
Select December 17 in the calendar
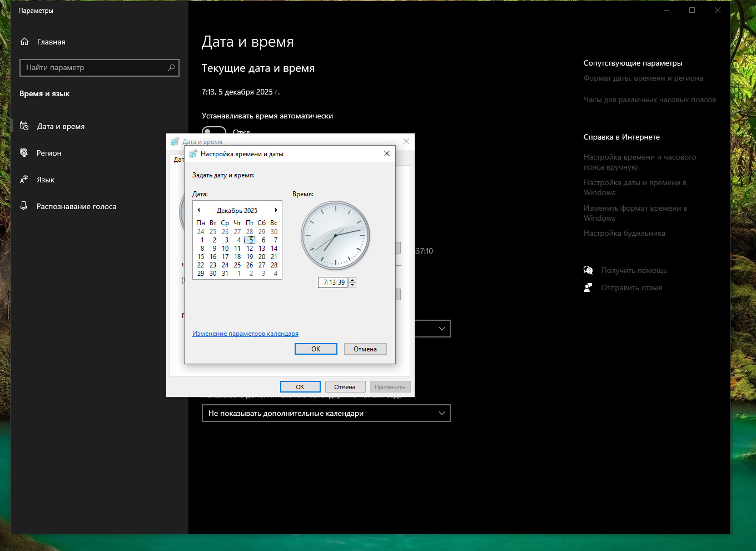(x=225, y=257)
